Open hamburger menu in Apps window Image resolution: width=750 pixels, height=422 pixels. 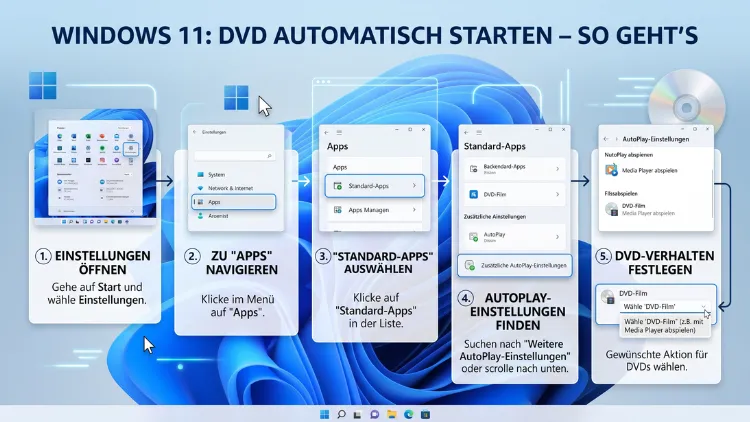coord(339,133)
